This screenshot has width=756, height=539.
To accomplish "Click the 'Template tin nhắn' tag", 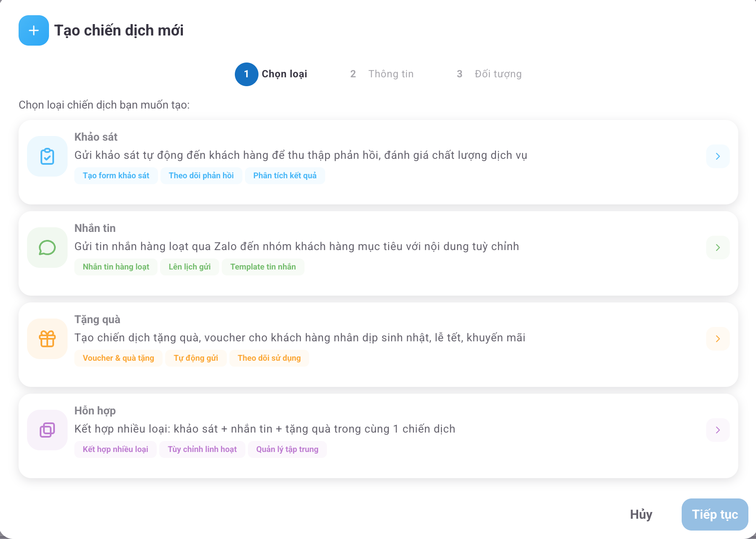I will pos(263,267).
